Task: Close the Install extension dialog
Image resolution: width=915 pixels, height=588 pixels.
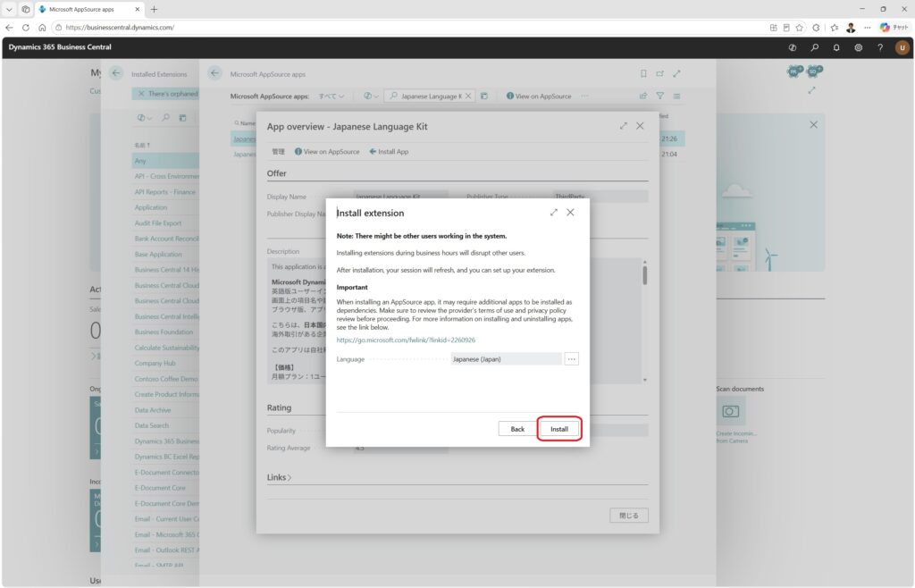Action: pos(570,213)
